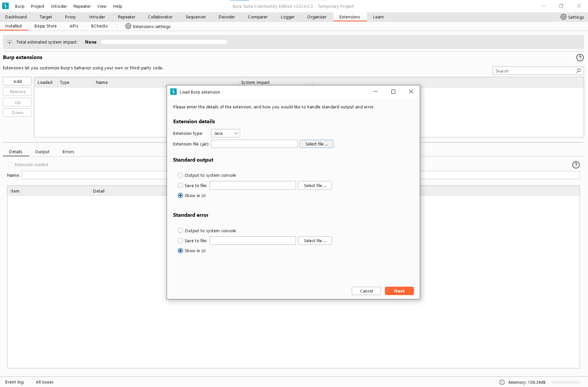Click the Settings gear icon
Screen dimensions: 588x387
563,17
